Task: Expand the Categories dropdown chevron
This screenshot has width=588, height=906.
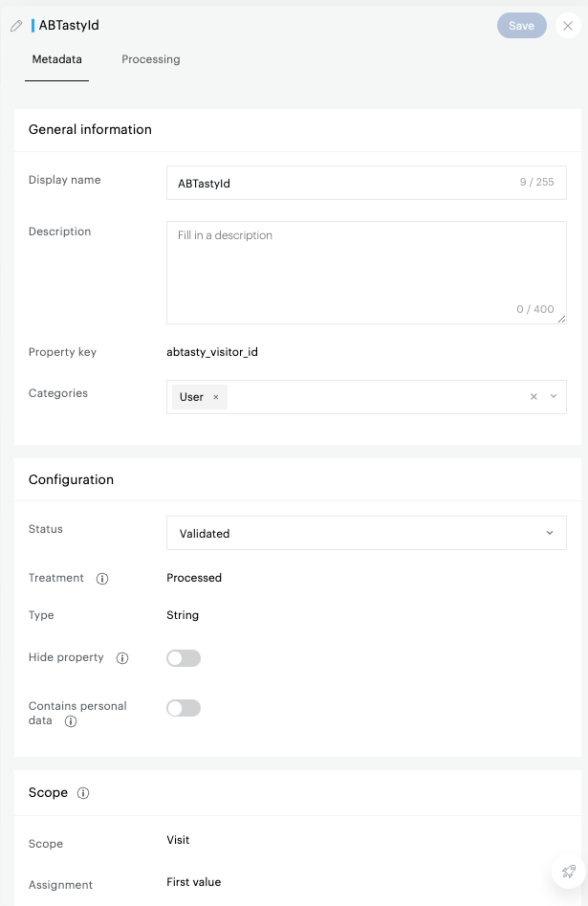Action: point(554,397)
